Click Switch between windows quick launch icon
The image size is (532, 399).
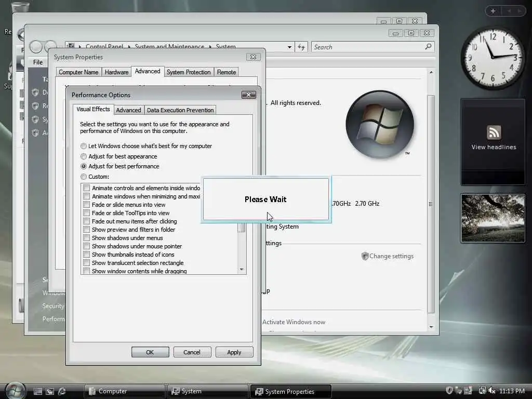(50, 392)
